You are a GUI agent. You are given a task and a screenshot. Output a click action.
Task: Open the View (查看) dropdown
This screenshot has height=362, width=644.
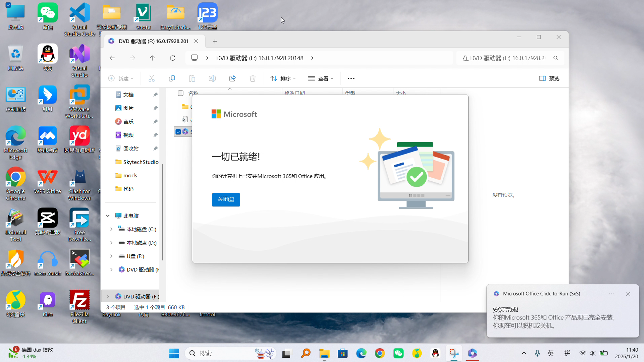coord(321,78)
